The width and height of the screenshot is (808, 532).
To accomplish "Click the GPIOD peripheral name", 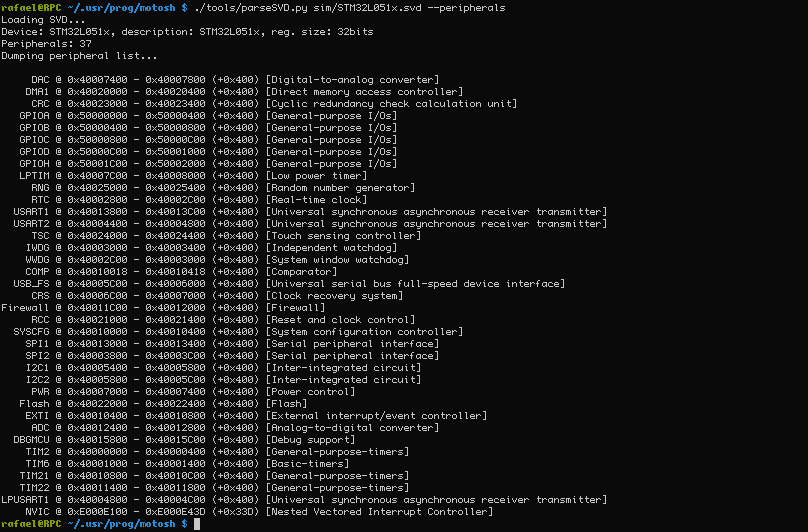I will pos(35,152).
